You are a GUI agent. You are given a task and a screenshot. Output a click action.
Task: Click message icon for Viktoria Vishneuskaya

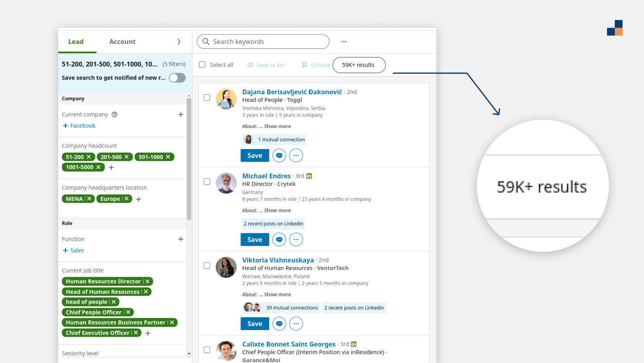click(279, 324)
